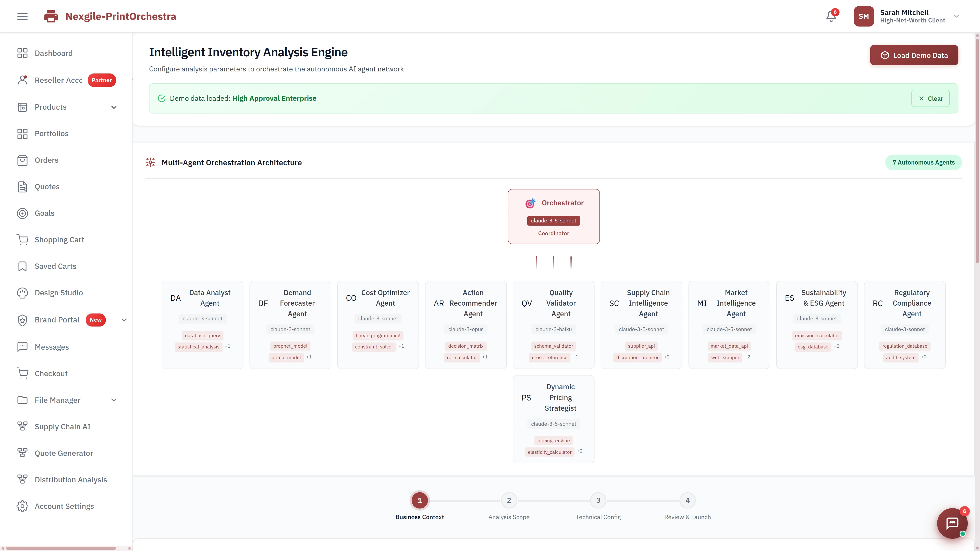Click the 7 Autonomous Agents badge
The height and width of the screenshot is (551, 980).
pos(924,162)
